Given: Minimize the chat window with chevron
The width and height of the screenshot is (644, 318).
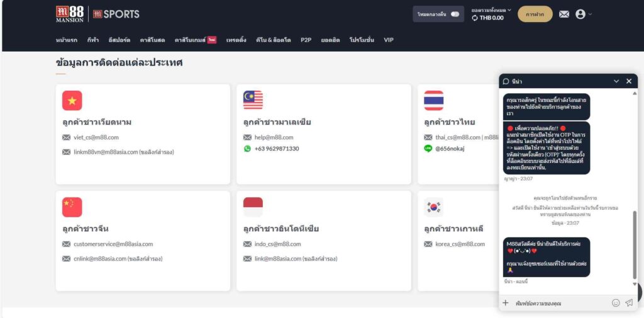Looking at the screenshot, I should (x=616, y=81).
